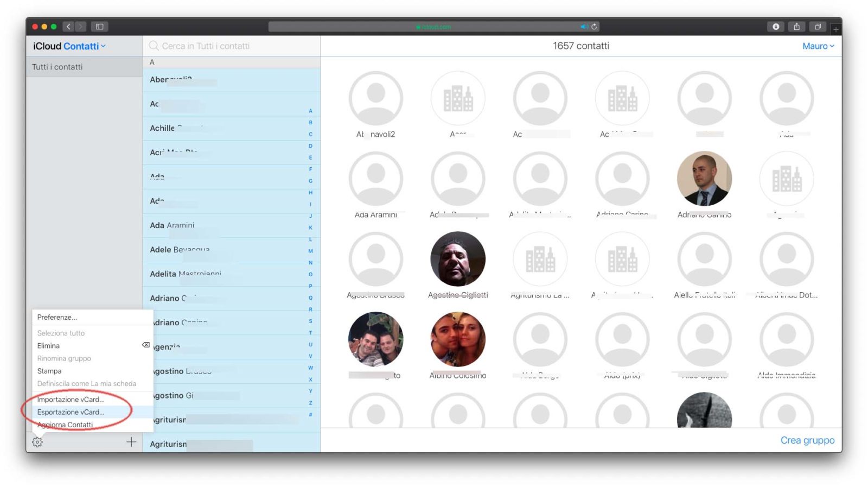Choose Stampa in the menu
This screenshot has height=487, width=868.
(49, 371)
